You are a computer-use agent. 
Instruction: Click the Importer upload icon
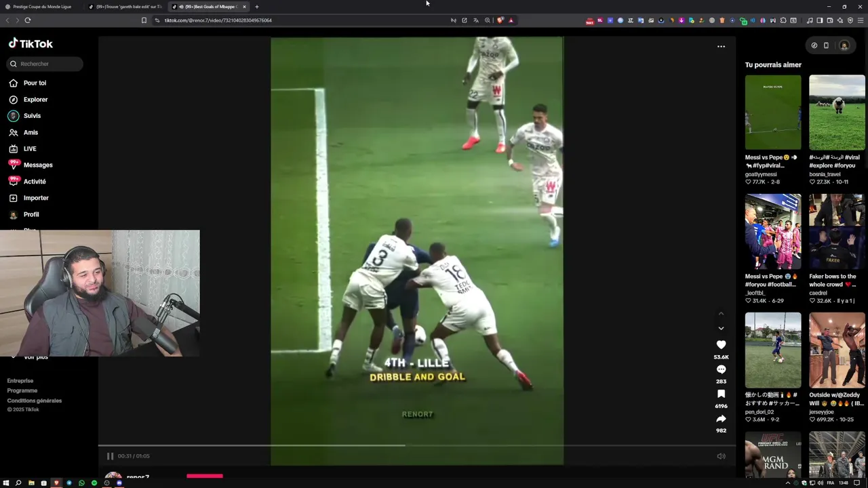pos(13,198)
